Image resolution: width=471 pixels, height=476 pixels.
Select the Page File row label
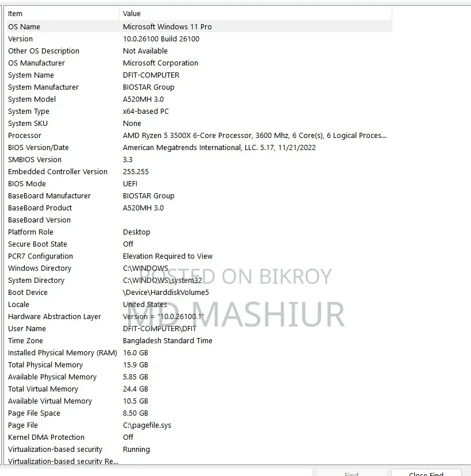[x=23, y=425]
